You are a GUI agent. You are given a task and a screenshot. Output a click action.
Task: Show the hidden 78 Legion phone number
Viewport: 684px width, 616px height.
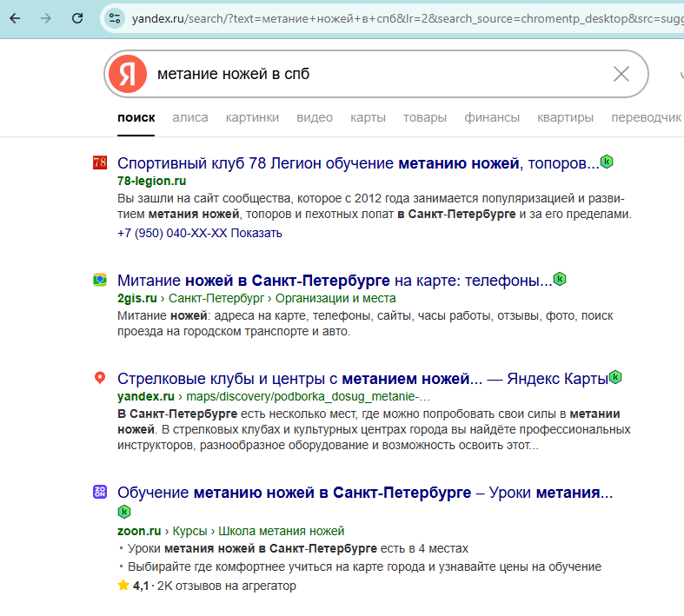point(256,233)
